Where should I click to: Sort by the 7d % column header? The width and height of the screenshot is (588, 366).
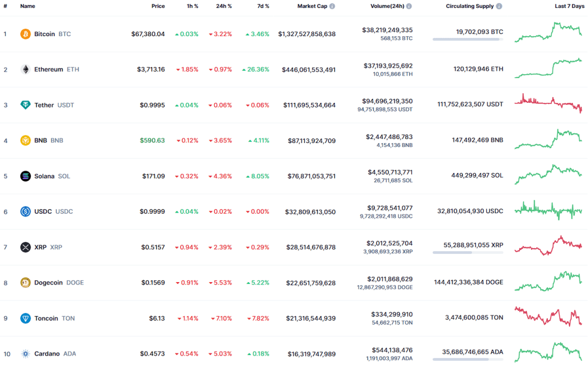click(x=262, y=6)
